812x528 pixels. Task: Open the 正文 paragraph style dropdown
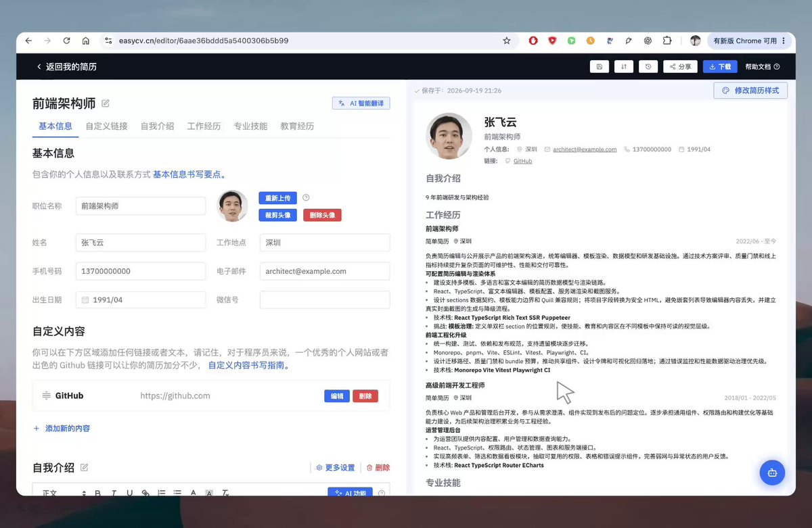coord(64,493)
